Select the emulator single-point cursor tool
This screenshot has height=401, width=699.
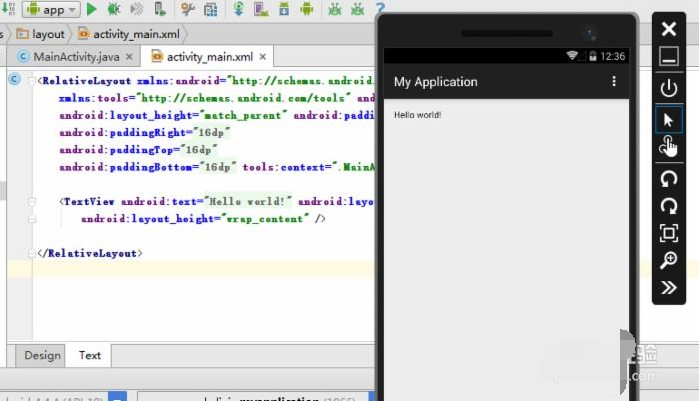pyautogui.click(x=668, y=119)
